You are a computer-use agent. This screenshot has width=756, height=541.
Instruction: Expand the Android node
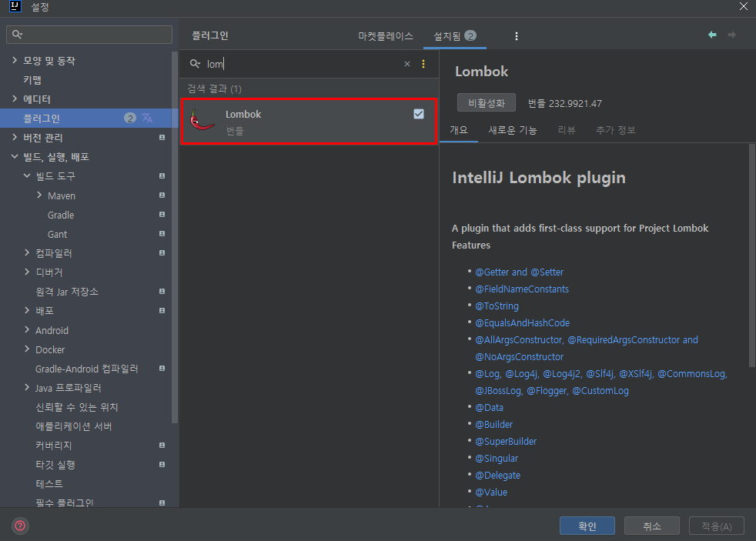tap(27, 329)
